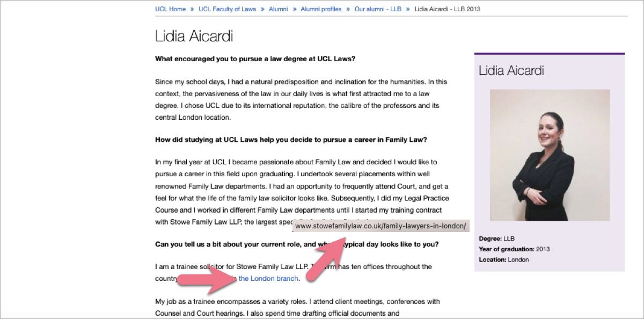Viewport: 644px width, 319px height.
Task: Go to the Our alumni - LLB page
Action: [378, 9]
